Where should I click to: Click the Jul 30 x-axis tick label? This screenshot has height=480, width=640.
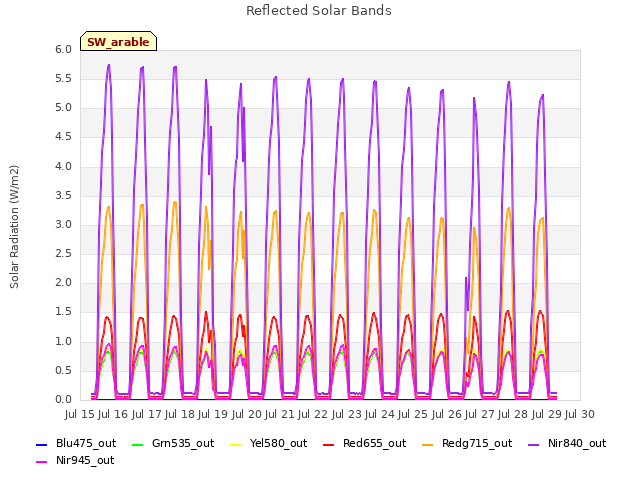(x=580, y=414)
